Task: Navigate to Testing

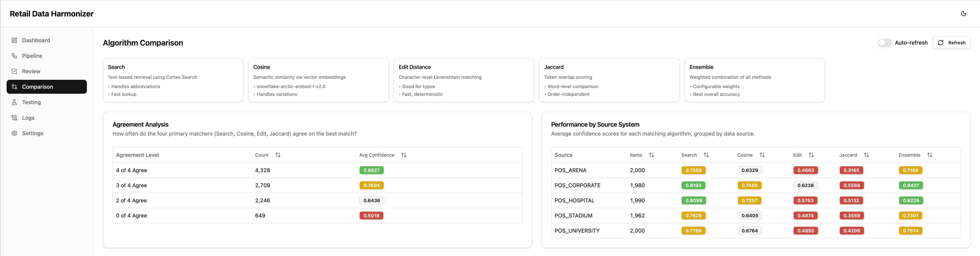Action: (x=46, y=102)
